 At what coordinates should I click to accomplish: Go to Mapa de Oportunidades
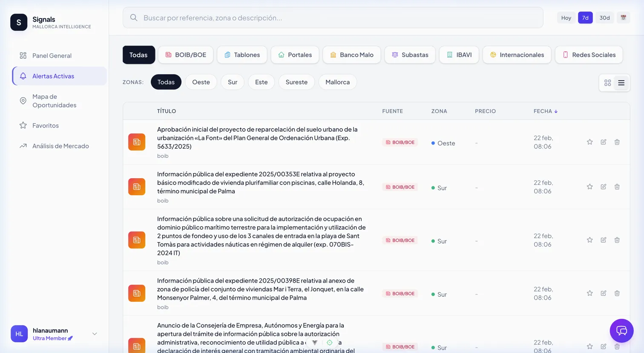pyautogui.click(x=54, y=101)
